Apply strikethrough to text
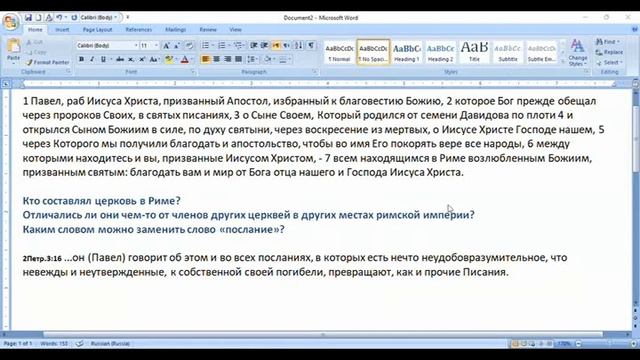The image size is (640, 360). 120,60
